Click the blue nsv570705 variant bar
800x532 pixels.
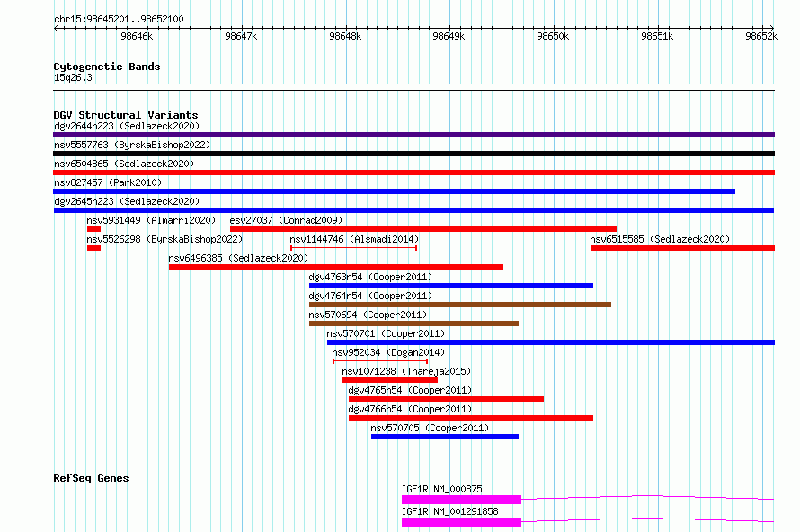pos(445,437)
